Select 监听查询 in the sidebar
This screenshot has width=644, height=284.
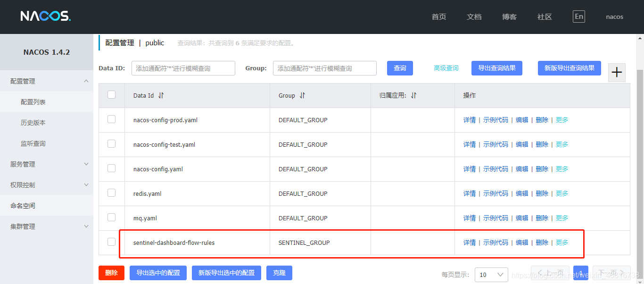47,143
